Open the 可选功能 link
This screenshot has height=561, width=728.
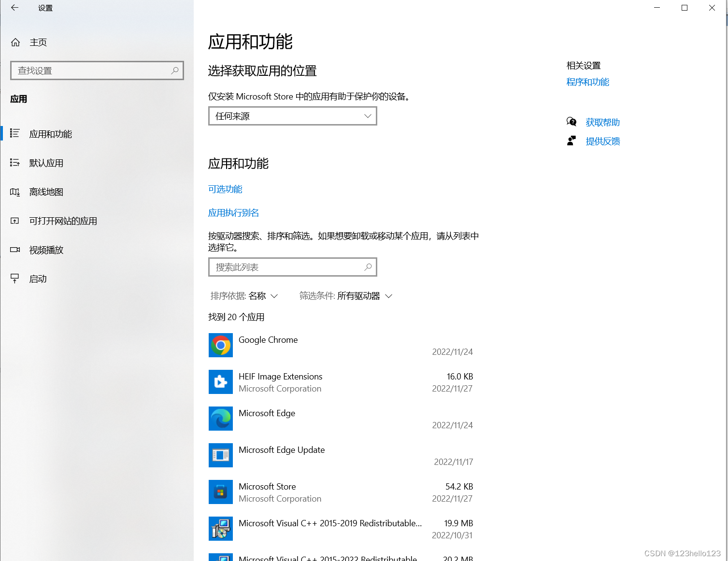[225, 189]
